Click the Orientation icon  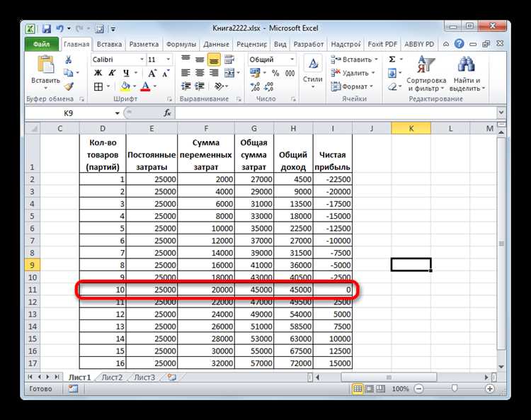219,86
